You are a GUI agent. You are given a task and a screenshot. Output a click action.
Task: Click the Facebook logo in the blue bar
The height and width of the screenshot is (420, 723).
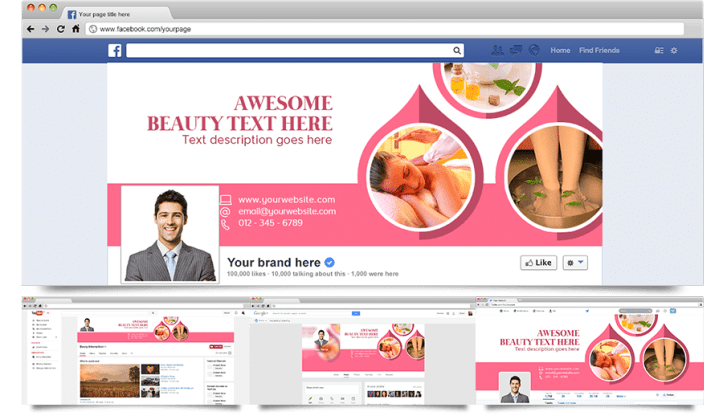[115, 51]
